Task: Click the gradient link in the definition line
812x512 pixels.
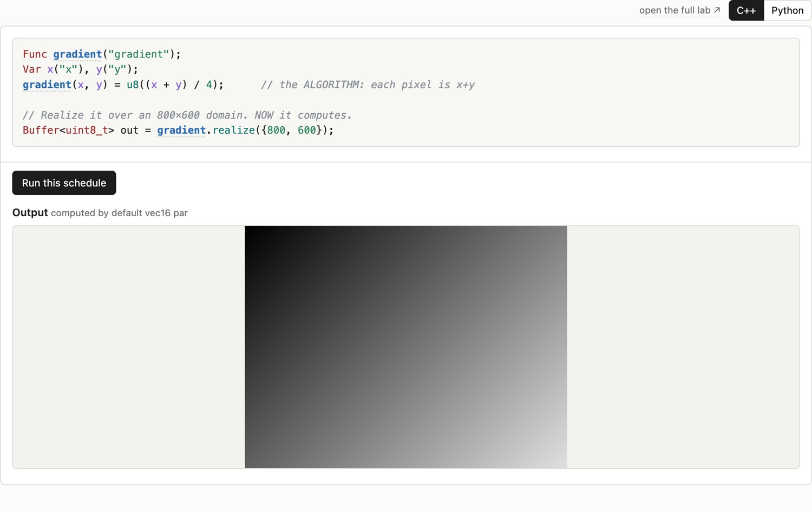Action: 47,85
